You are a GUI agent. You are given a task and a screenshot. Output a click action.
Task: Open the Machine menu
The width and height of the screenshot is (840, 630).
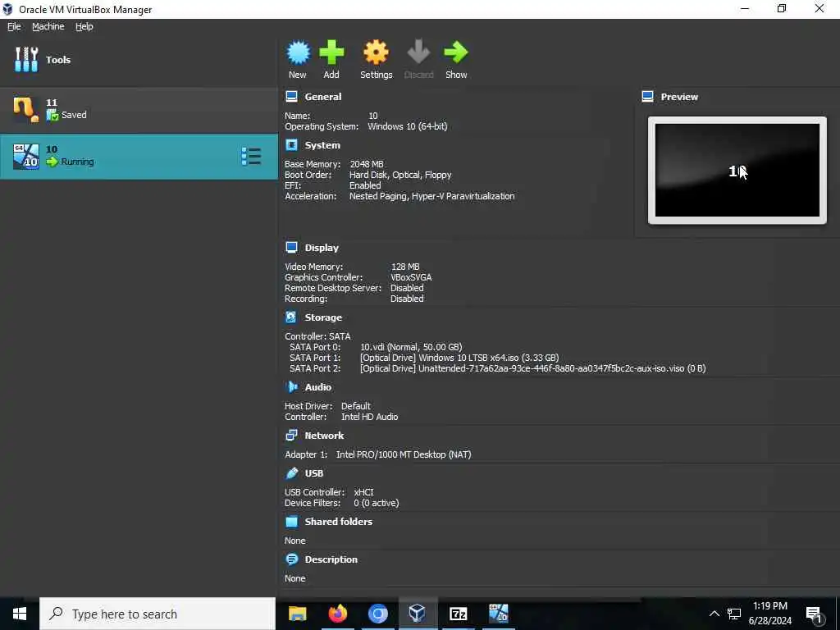48,26
